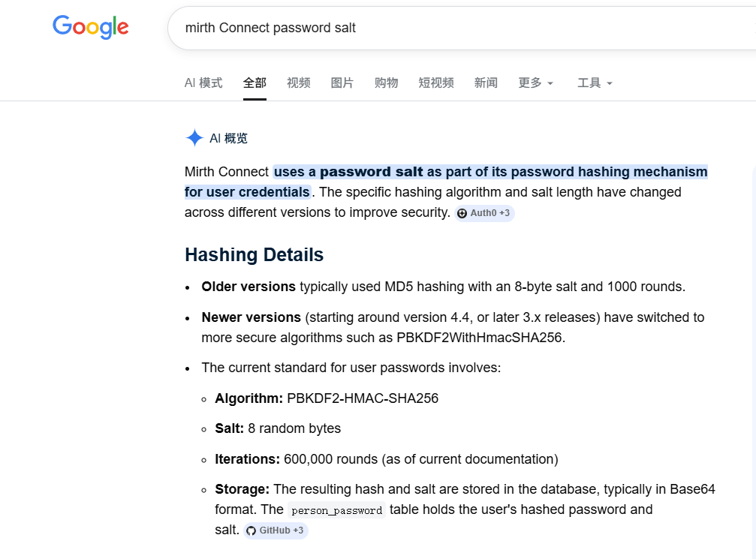756x559 pixels.
Task: Click the highlighted password salt sentence
Action: click(490, 172)
